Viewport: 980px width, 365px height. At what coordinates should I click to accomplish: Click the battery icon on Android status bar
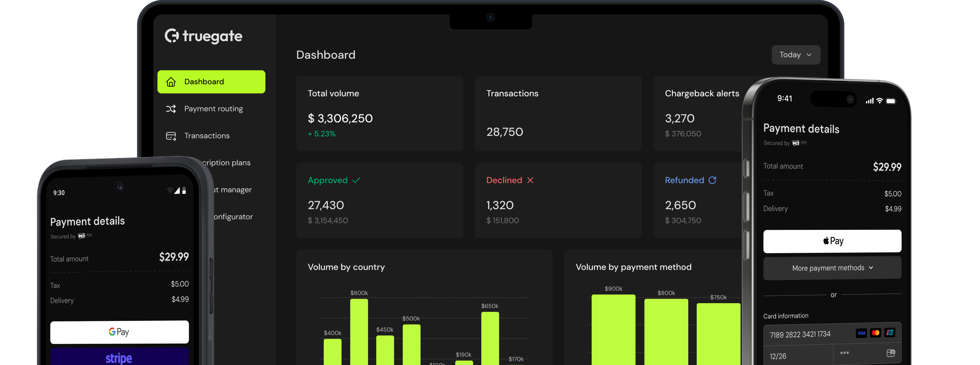click(184, 190)
